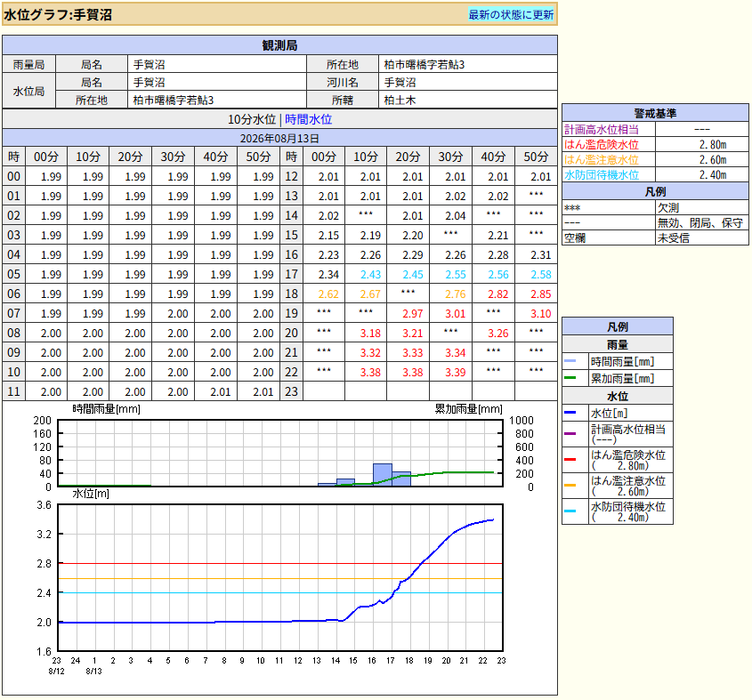Click the hour 23 row header
This screenshot has width=752, height=700.
292,391
